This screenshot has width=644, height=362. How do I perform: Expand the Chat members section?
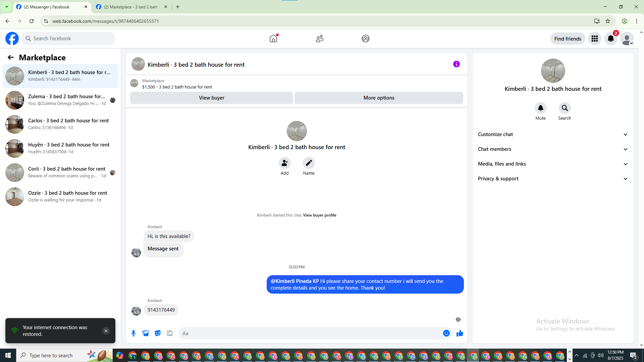pyautogui.click(x=552, y=149)
